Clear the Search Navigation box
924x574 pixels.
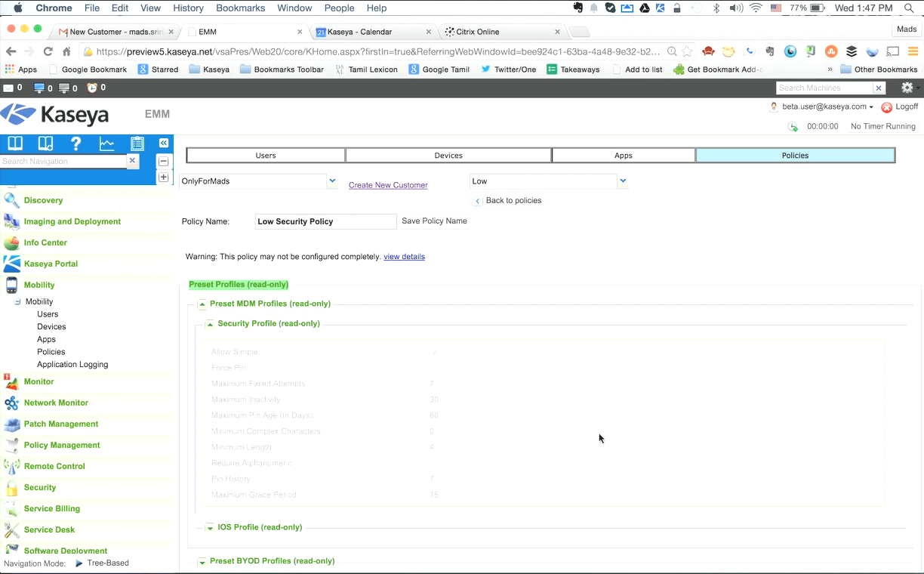(133, 161)
